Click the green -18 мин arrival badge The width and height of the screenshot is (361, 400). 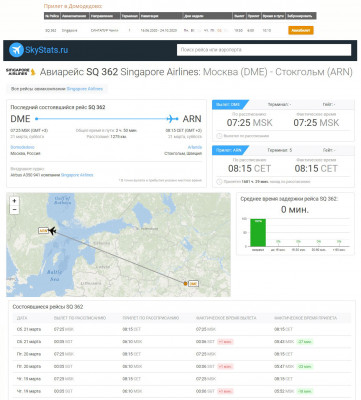click(x=305, y=391)
